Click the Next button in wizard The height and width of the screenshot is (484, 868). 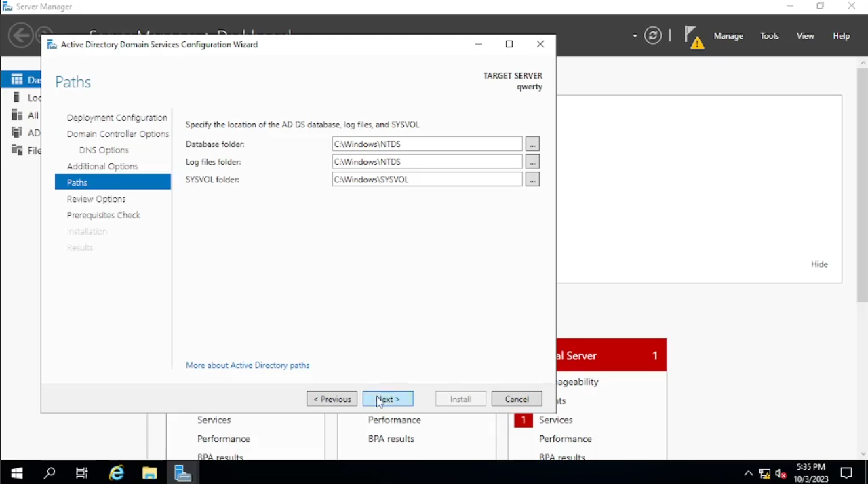pyautogui.click(x=388, y=399)
